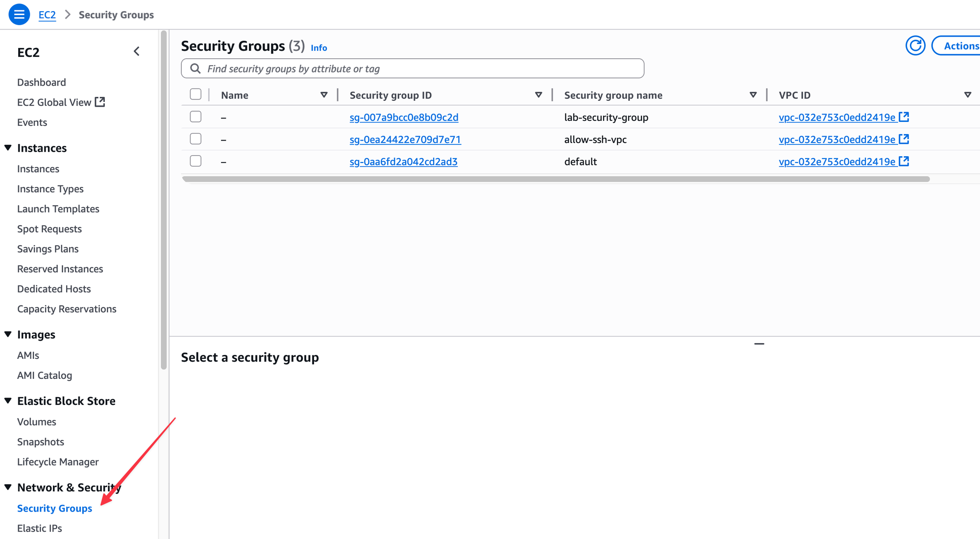Open Launch Templates page
This screenshot has height=539, width=980.
(58, 209)
